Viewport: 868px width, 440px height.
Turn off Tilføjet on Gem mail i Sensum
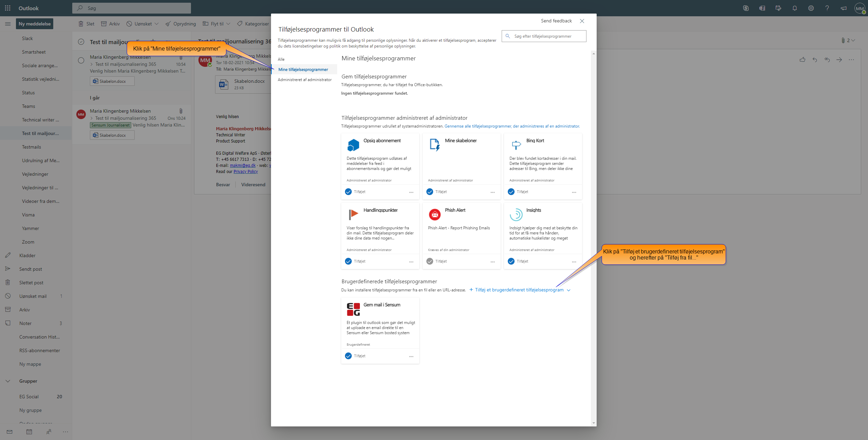pyautogui.click(x=349, y=356)
